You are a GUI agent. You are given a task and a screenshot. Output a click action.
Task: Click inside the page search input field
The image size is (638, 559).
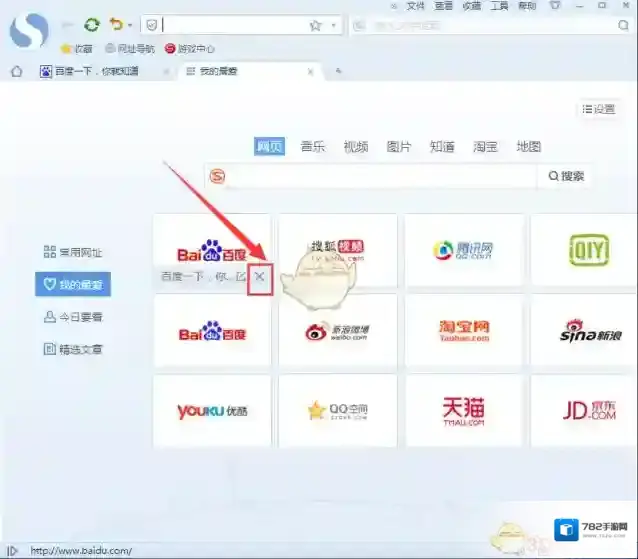tap(380, 176)
